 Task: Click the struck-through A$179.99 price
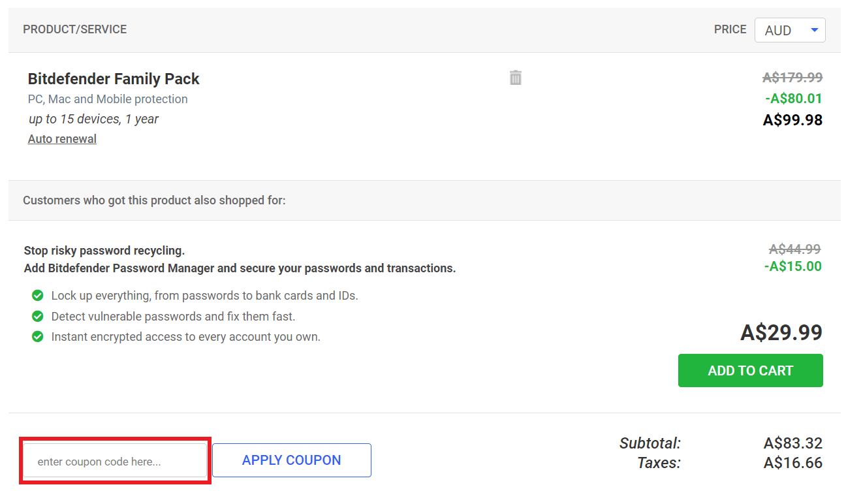pyautogui.click(x=792, y=77)
